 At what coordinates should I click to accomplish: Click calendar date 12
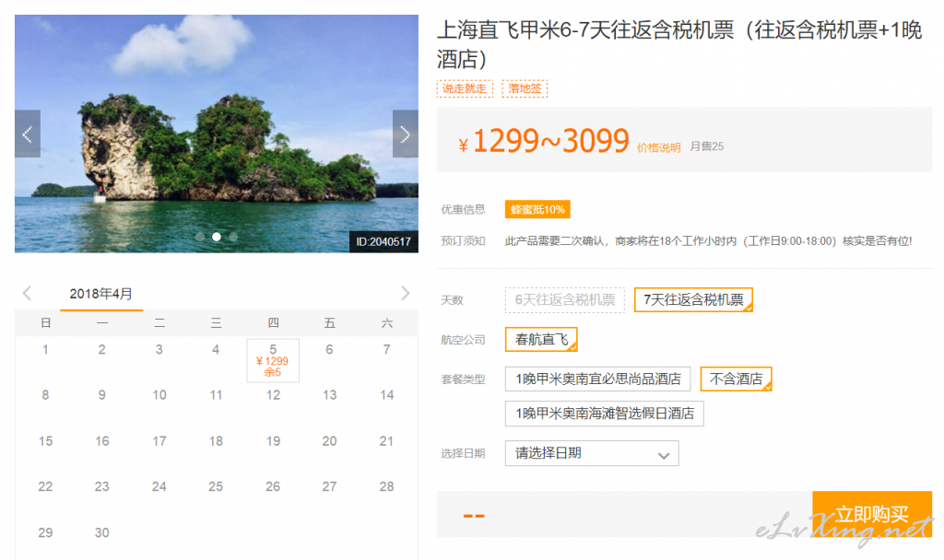[x=273, y=395]
